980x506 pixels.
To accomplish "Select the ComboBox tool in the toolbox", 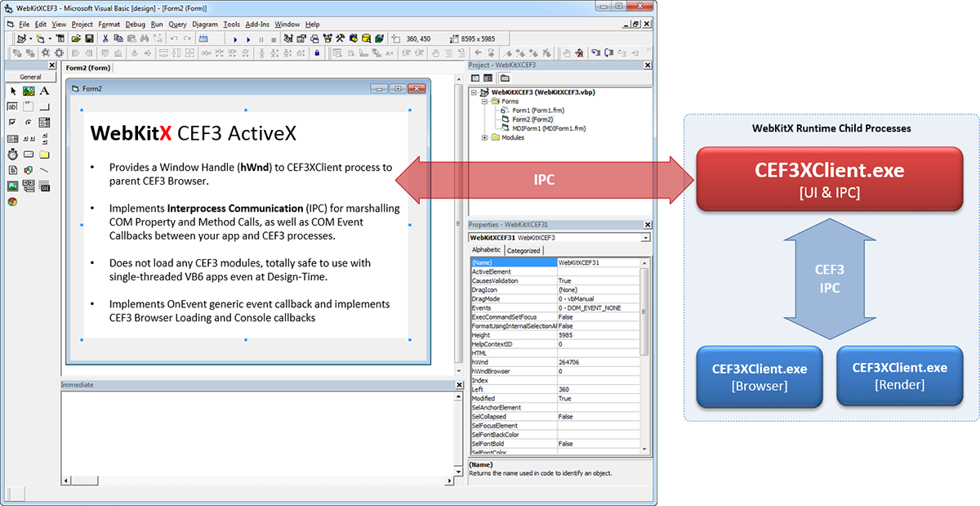I will point(44,123).
